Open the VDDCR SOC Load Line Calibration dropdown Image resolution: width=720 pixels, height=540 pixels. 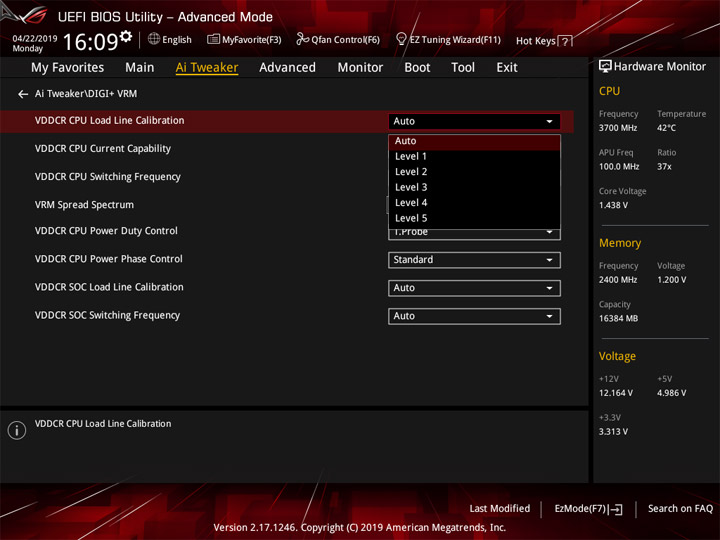[474, 288]
